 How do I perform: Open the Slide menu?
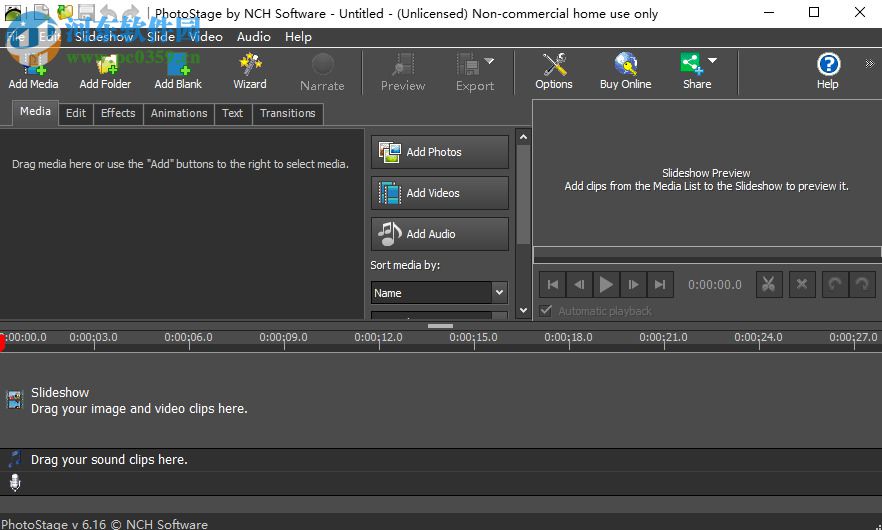pos(161,37)
